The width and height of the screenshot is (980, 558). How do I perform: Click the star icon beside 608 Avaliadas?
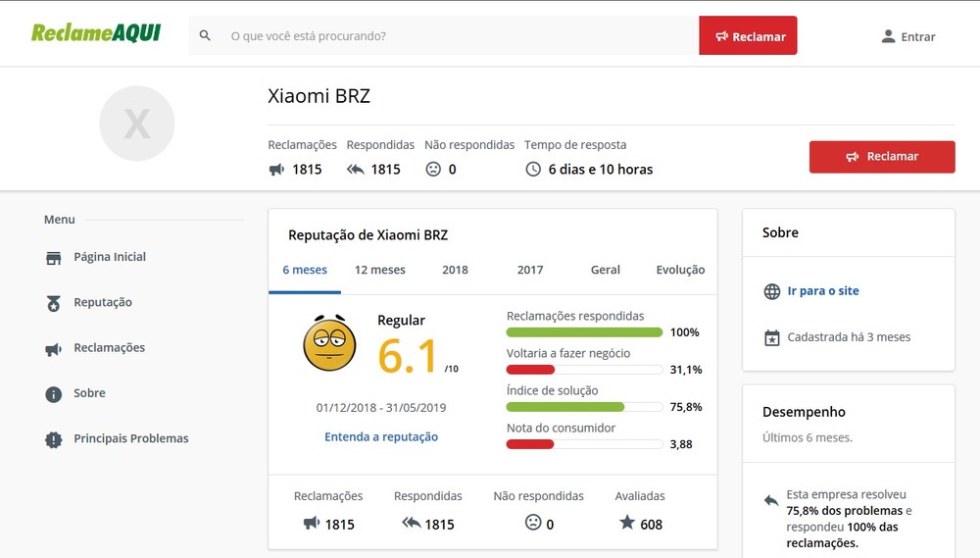coord(627,522)
